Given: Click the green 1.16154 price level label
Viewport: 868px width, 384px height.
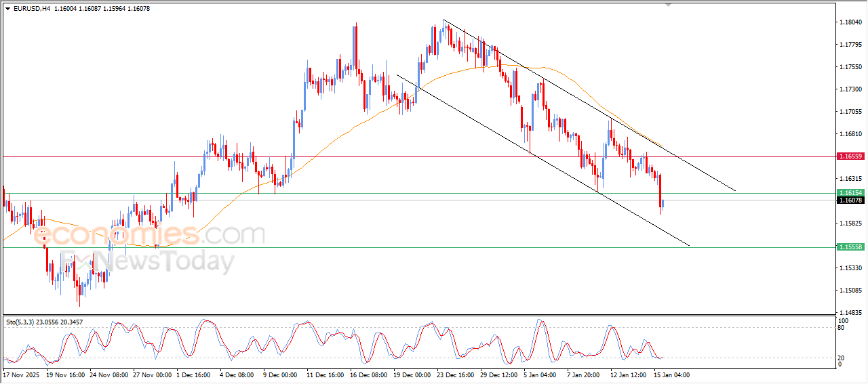Looking at the screenshot, I should click(x=850, y=193).
